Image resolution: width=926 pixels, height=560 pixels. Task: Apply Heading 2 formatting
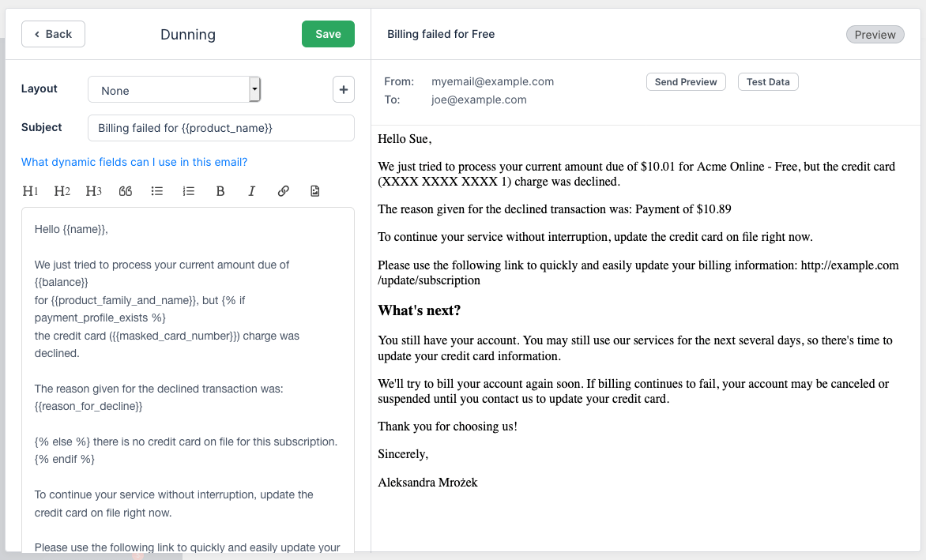(x=62, y=191)
